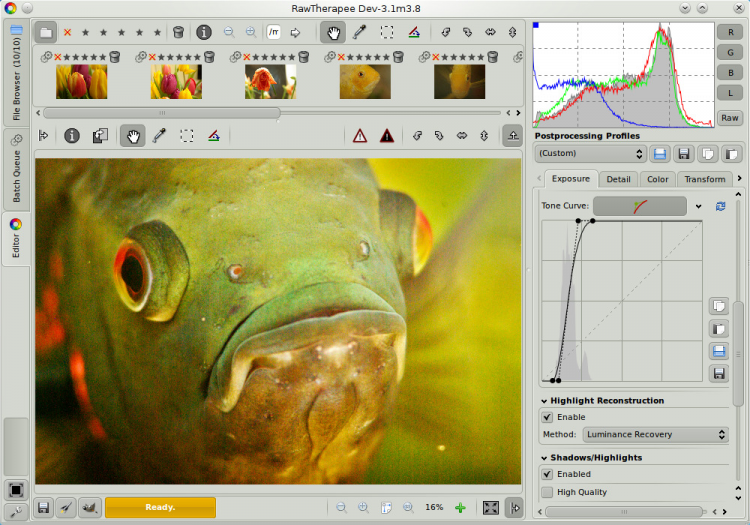This screenshot has height=525, width=750.
Task: Flip the image horizontally in the editor toolbar
Action: (462, 136)
